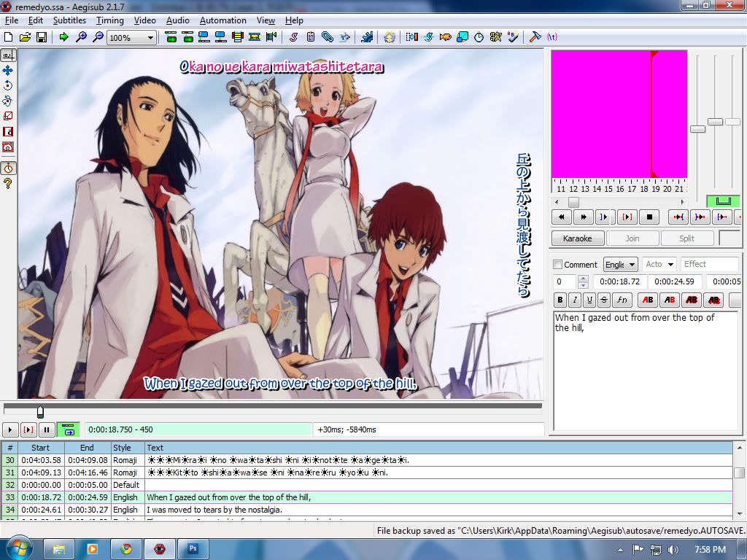Toggle video auto-scroll green button
747x560 pixels.
tap(69, 430)
